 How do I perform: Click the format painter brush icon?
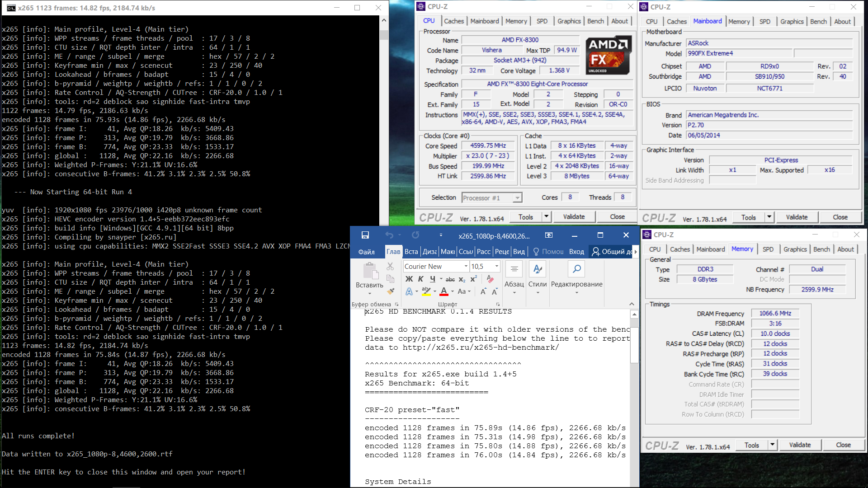[391, 291]
